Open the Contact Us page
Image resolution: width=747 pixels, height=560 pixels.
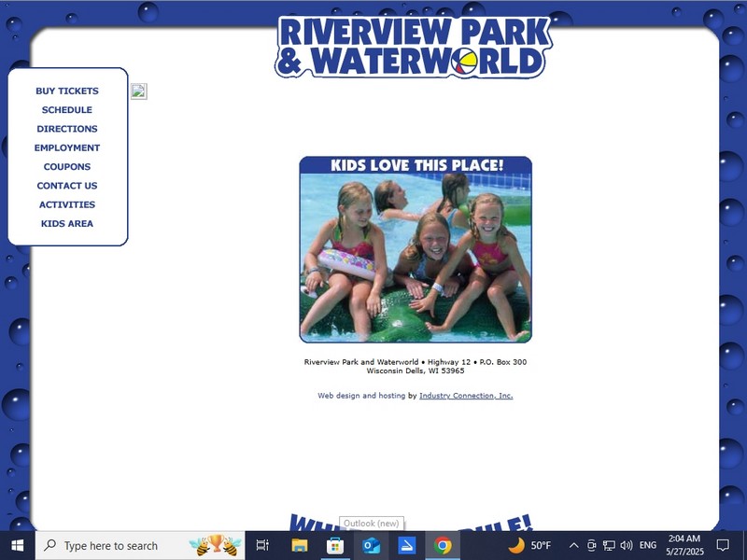pos(67,186)
